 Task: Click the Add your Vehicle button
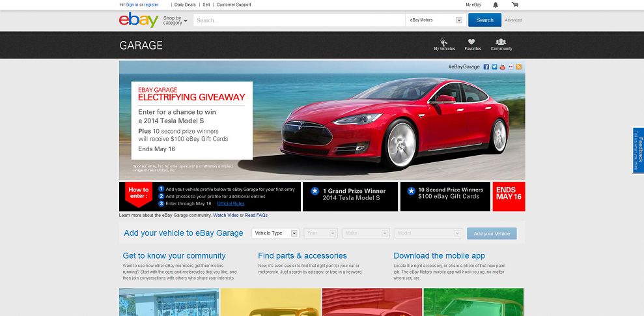pos(492,233)
